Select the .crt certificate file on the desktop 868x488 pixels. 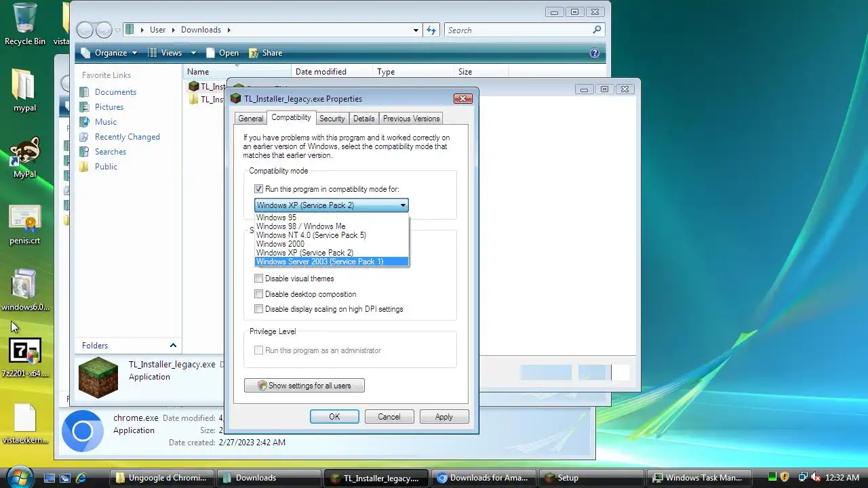coord(25,224)
